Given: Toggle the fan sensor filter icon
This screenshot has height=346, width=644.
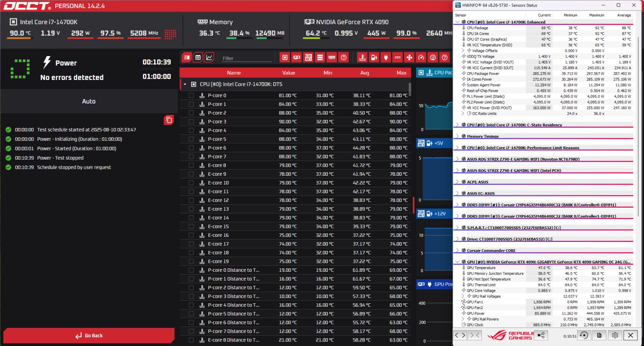Looking at the screenshot, I should pyautogui.click(x=409, y=58).
